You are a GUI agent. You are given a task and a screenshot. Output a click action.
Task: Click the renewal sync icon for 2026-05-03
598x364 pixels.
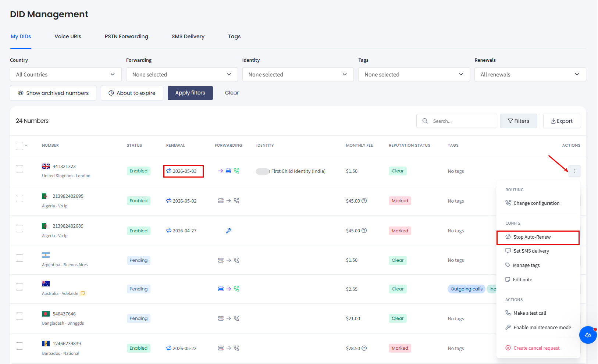tap(169, 171)
